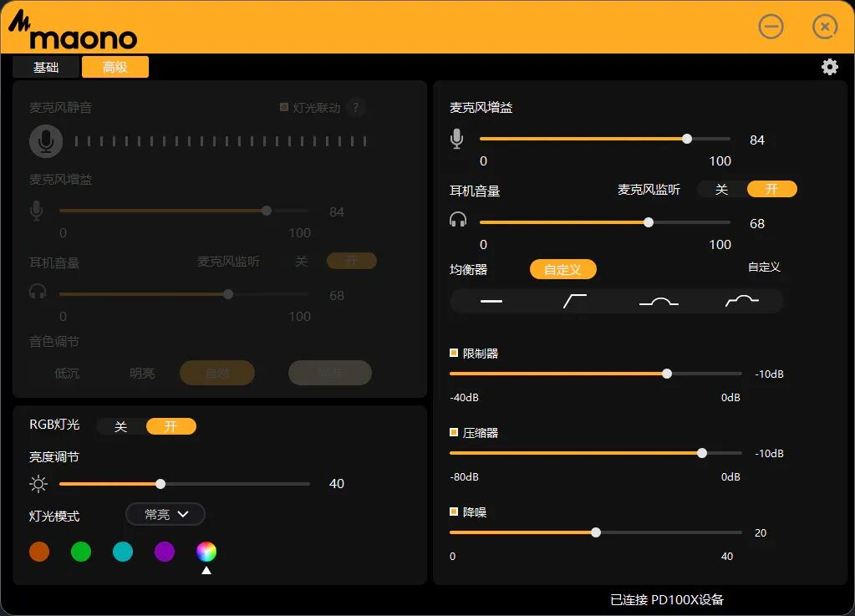The height and width of the screenshot is (616, 855).
Task: Toggle the dimmed 灯光联动 checkbox
Action: [284, 107]
